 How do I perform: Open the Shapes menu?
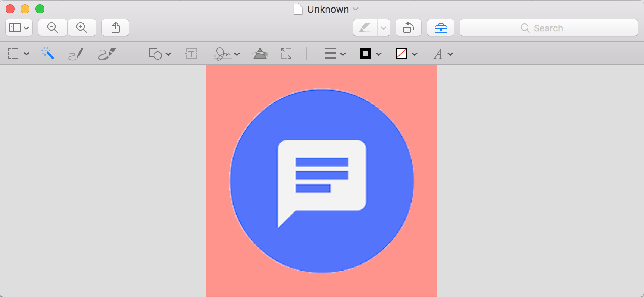pos(160,54)
